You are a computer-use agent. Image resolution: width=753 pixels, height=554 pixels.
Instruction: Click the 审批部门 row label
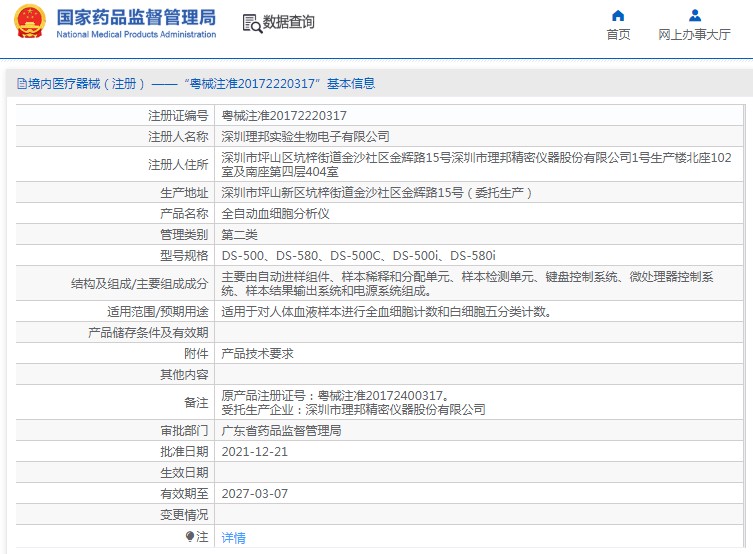184,431
